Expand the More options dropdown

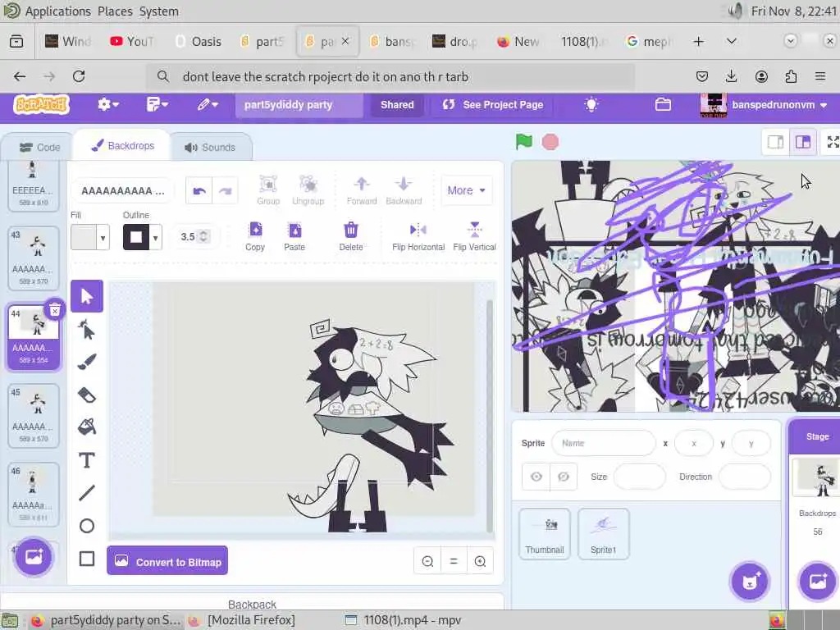click(466, 190)
